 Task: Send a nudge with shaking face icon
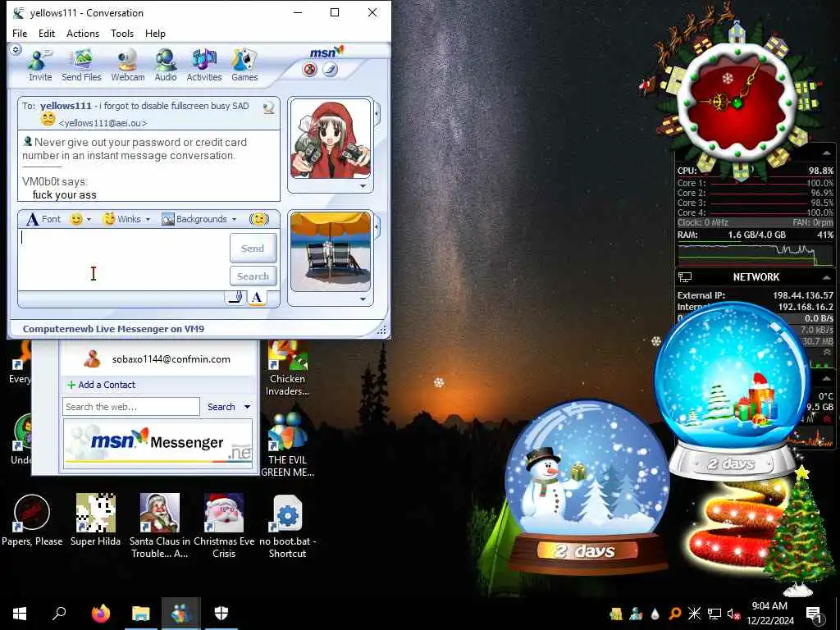pyautogui.click(x=258, y=219)
